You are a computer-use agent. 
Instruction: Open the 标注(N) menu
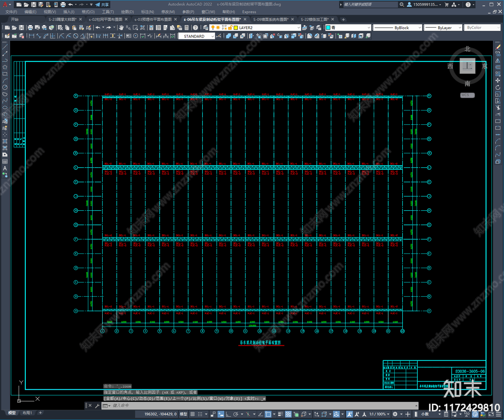(147, 12)
